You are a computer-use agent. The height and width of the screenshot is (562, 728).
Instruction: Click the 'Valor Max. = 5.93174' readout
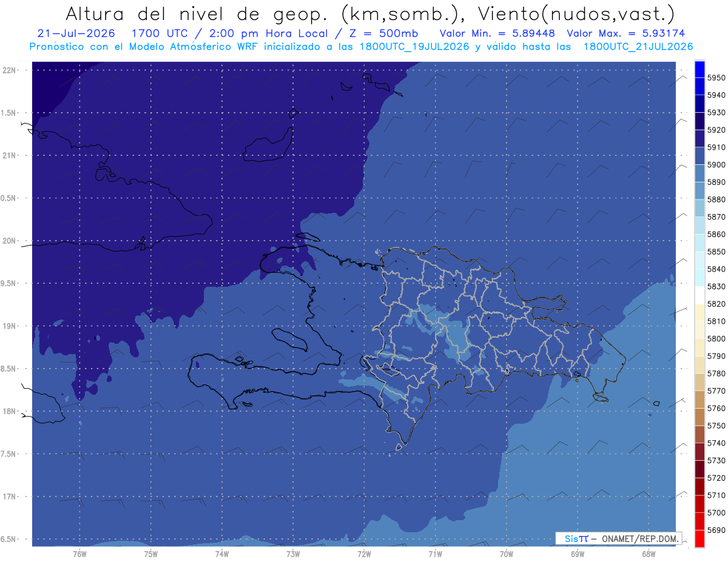pos(626,34)
